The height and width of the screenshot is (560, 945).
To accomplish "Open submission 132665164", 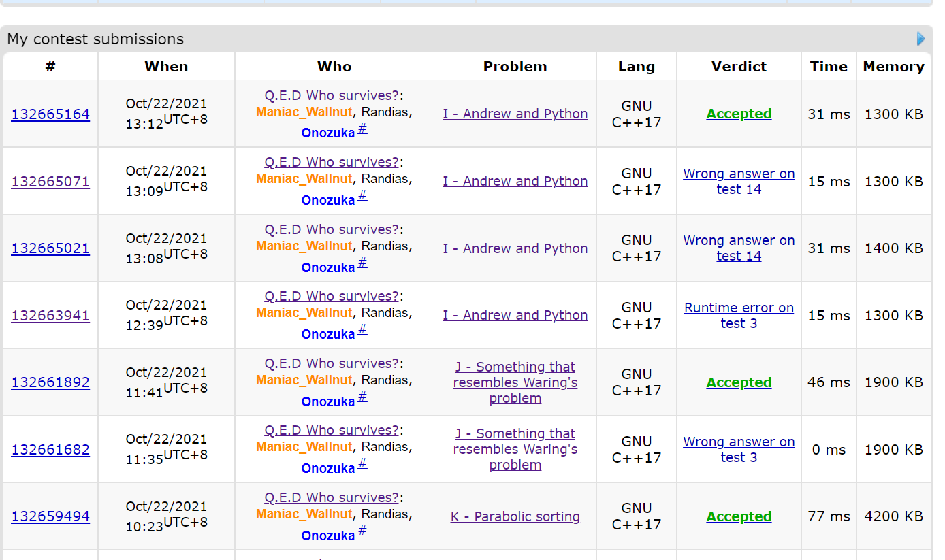I will [x=50, y=114].
